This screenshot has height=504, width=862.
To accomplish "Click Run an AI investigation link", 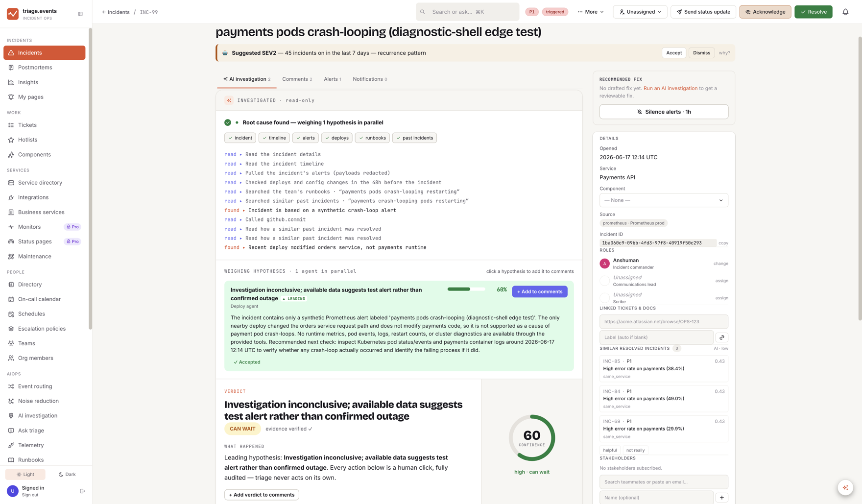I will [670, 89].
